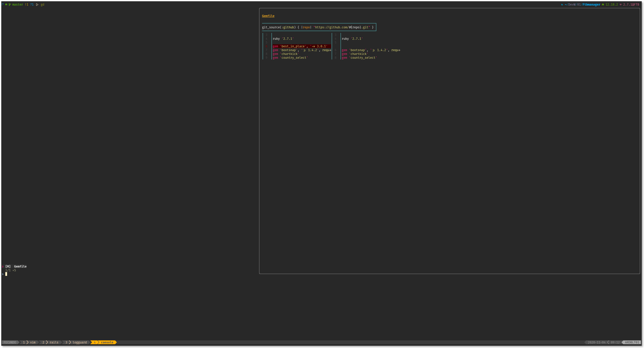Switch to the rails window in tmux
The width and height of the screenshot is (644, 348).
tap(54, 342)
